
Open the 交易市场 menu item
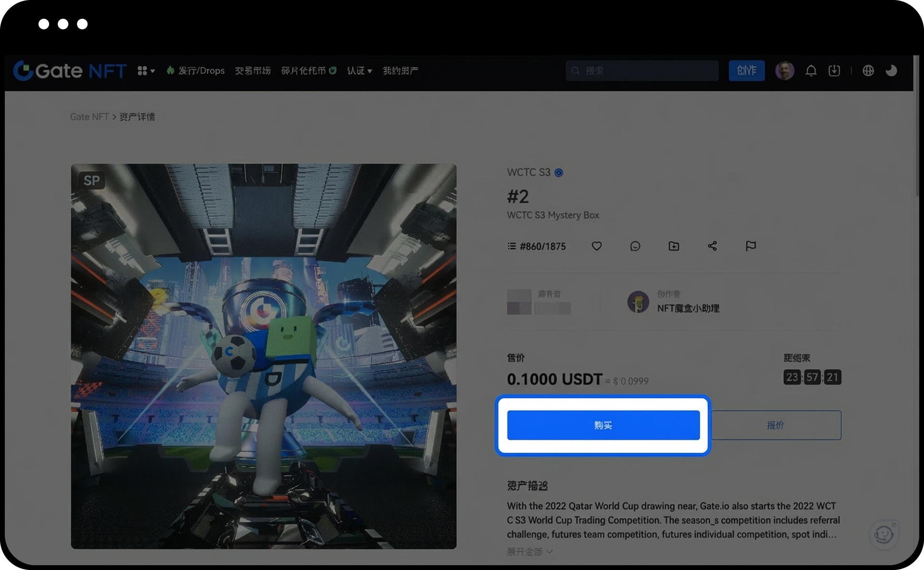point(253,71)
